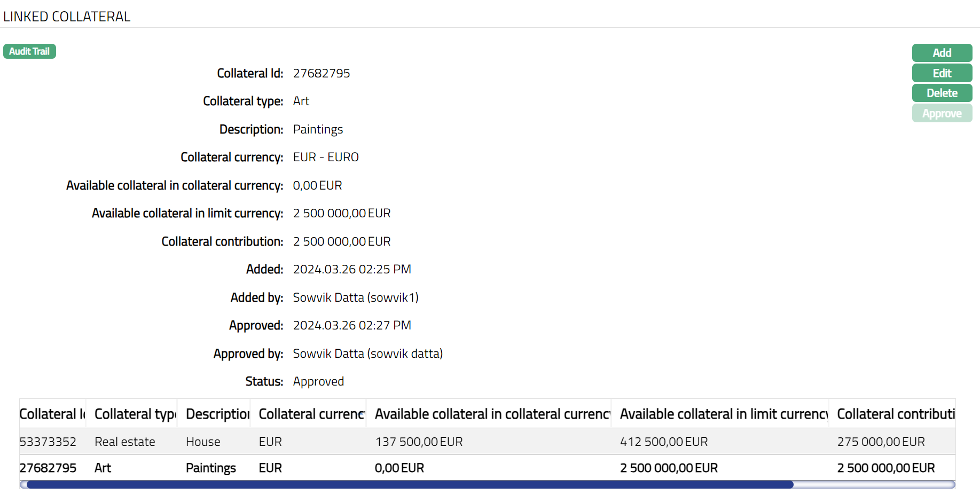
Task: Click the Paintings cell in table
Action: [x=211, y=468]
